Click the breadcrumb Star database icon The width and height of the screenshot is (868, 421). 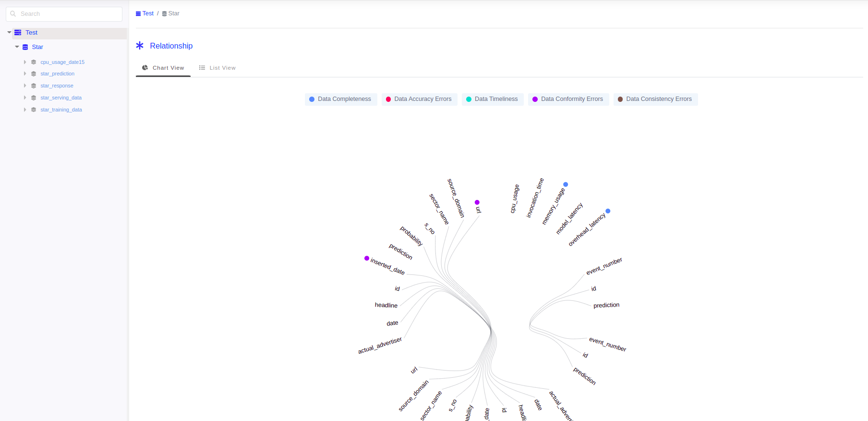click(x=164, y=14)
